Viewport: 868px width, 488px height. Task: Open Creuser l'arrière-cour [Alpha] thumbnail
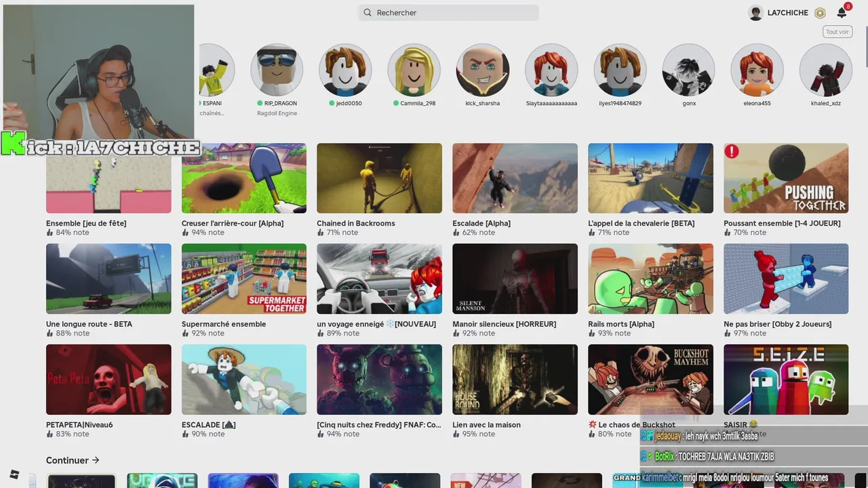[x=244, y=178]
